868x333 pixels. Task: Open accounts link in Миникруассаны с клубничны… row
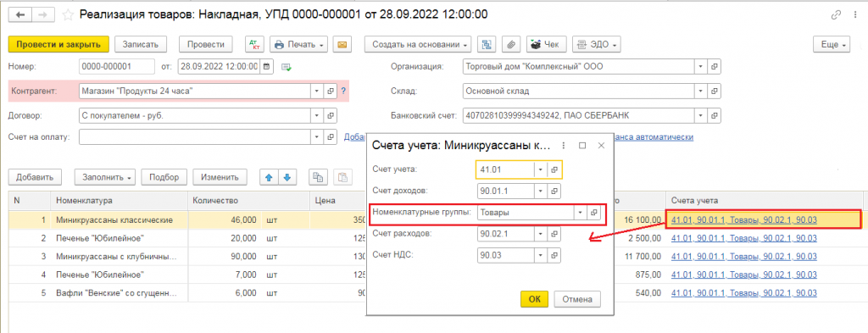pos(743,256)
